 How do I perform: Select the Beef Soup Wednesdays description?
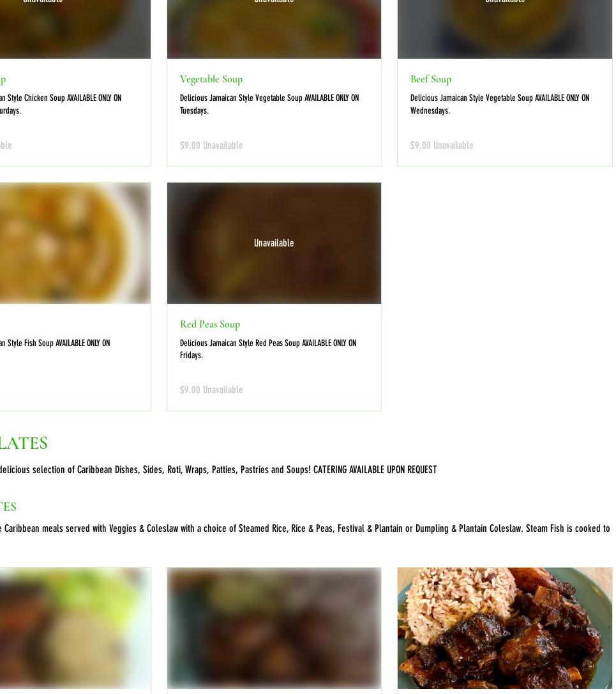(500, 104)
